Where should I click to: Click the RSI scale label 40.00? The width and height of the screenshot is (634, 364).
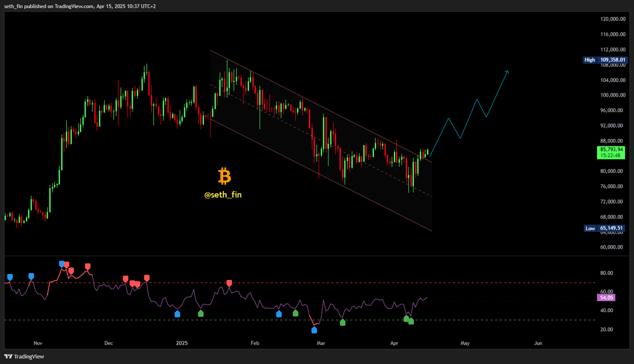coord(607,311)
